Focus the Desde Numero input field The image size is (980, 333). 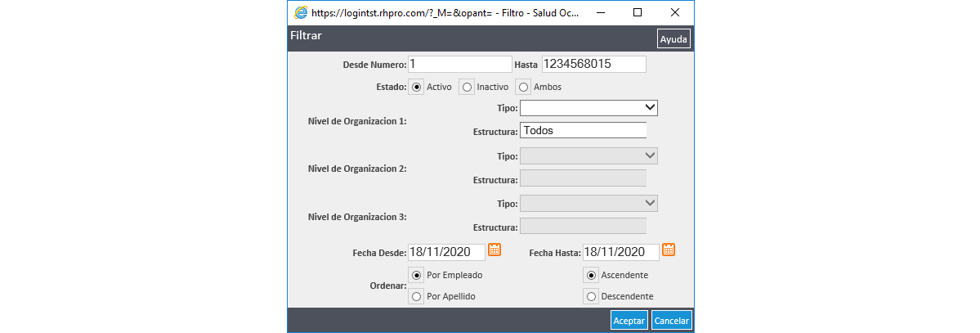point(460,64)
